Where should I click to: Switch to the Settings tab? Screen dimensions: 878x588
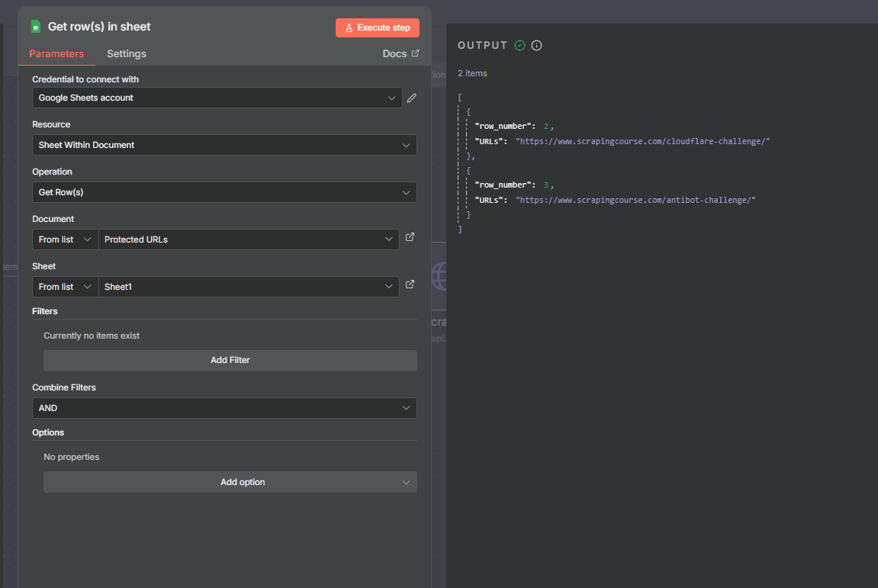[127, 53]
